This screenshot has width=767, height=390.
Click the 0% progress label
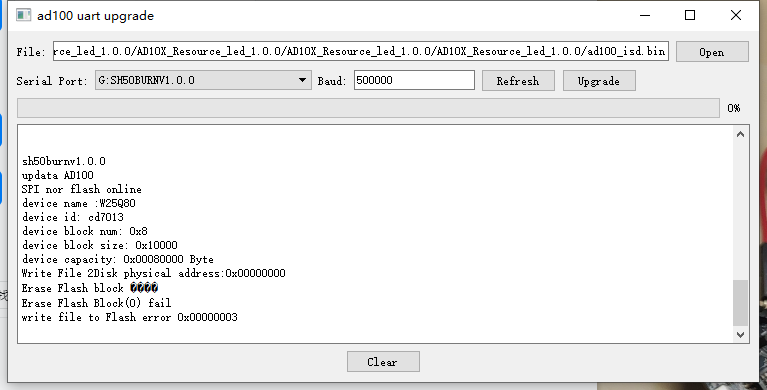coord(734,108)
